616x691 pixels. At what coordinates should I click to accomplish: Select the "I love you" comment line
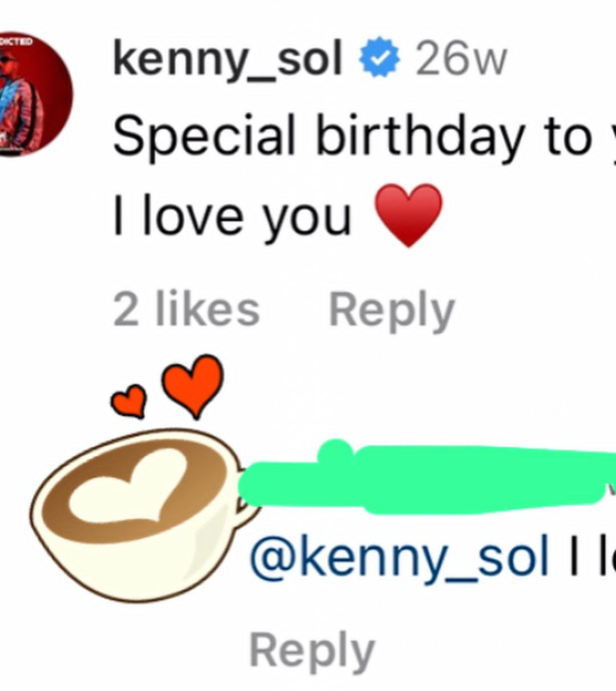(231, 216)
